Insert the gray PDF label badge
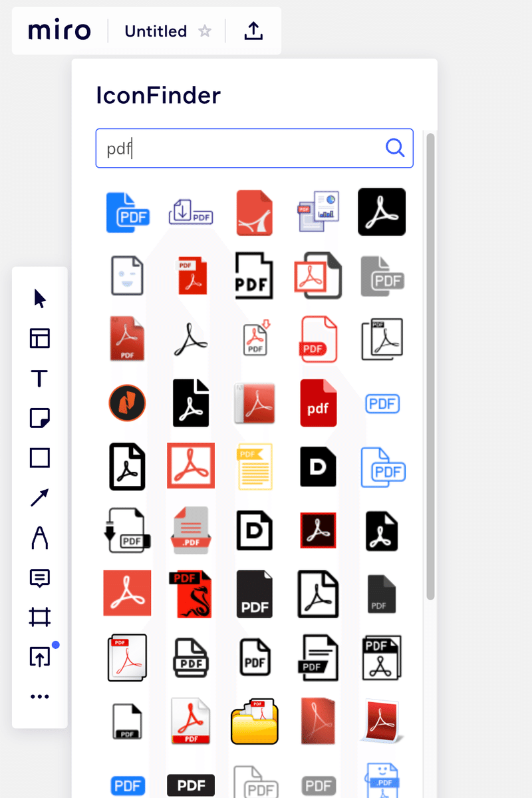The width and height of the screenshot is (532, 798). (318, 786)
